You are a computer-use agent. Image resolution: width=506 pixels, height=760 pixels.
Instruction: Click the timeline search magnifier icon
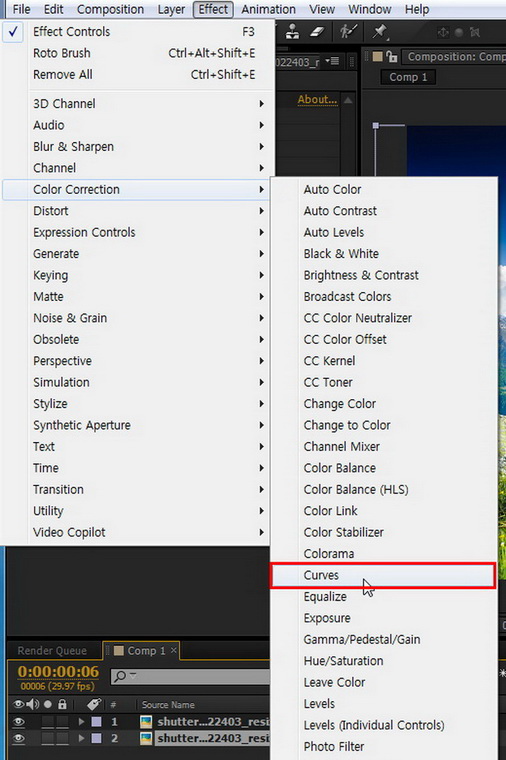click(121, 676)
